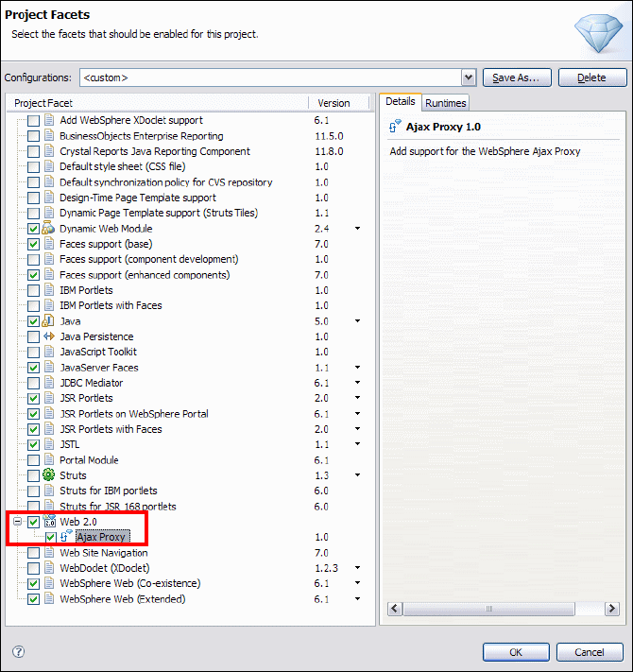The height and width of the screenshot is (672, 633).
Task: Select the Faces support (enhanced components) row
Action: click(x=145, y=275)
